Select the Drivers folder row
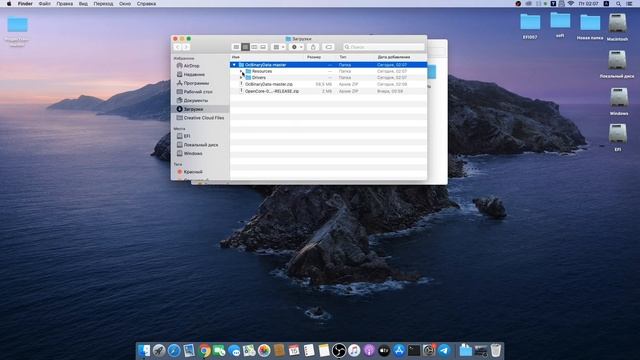Image resolution: width=640 pixels, height=360 pixels. click(x=329, y=78)
